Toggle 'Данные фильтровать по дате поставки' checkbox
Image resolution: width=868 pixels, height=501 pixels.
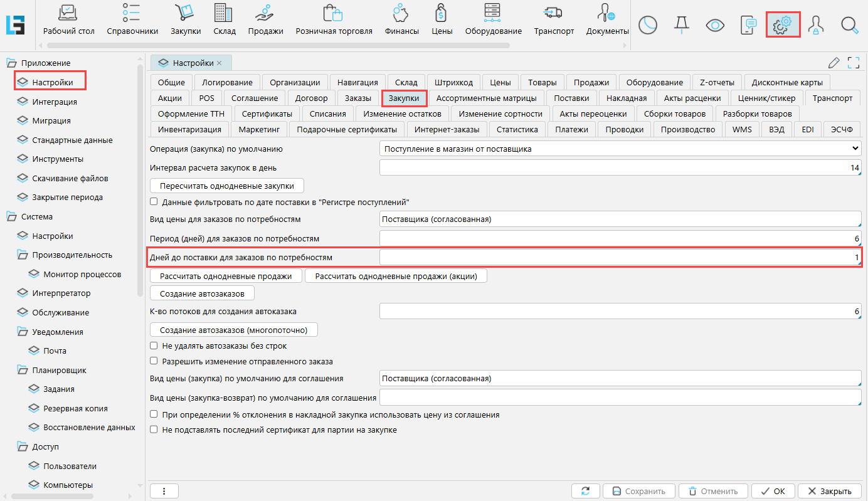(154, 203)
